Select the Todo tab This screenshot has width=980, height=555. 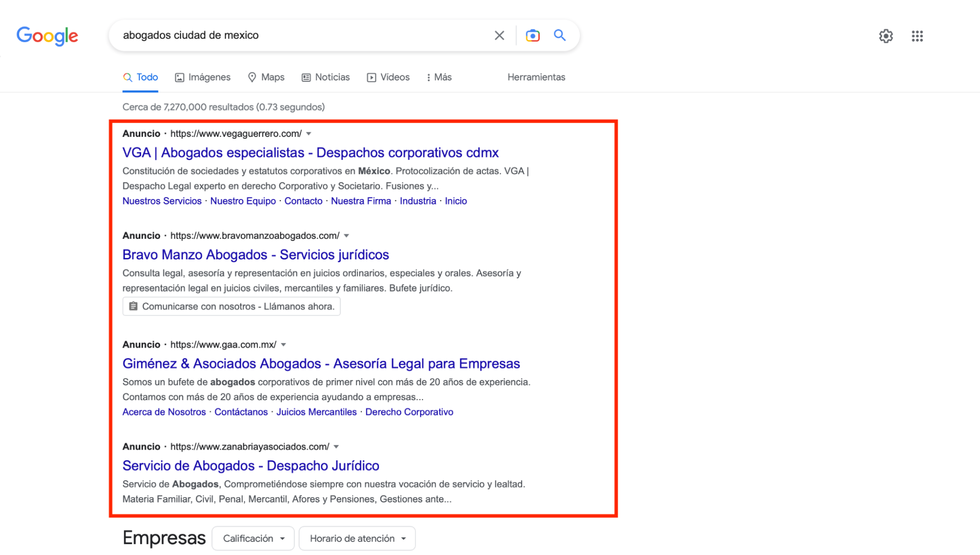click(140, 77)
